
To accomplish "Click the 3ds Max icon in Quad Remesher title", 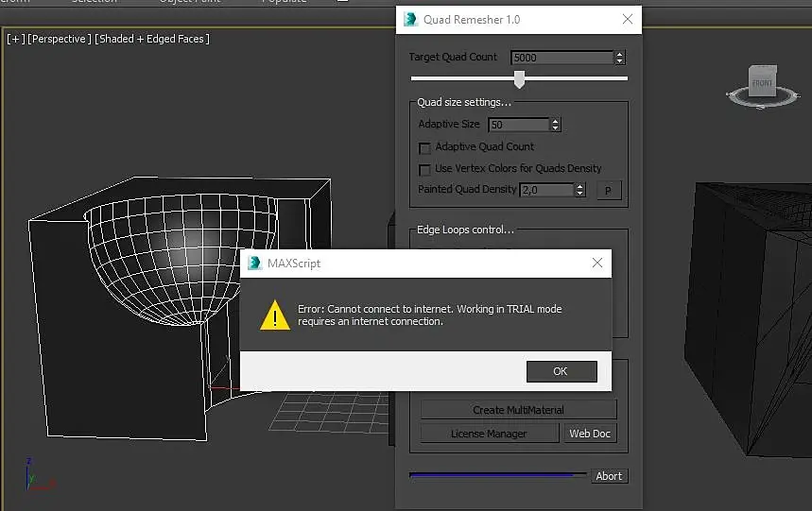I will click(410, 20).
